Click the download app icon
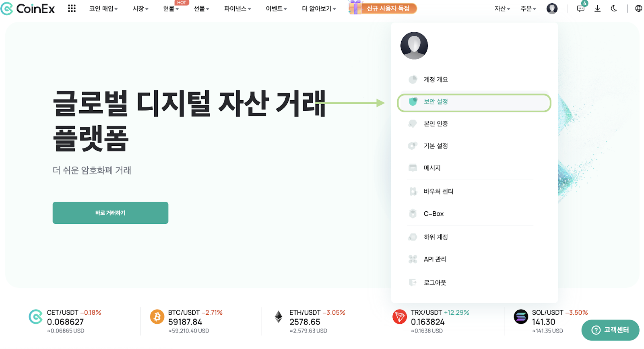The height and width of the screenshot is (349, 644). pos(597,8)
